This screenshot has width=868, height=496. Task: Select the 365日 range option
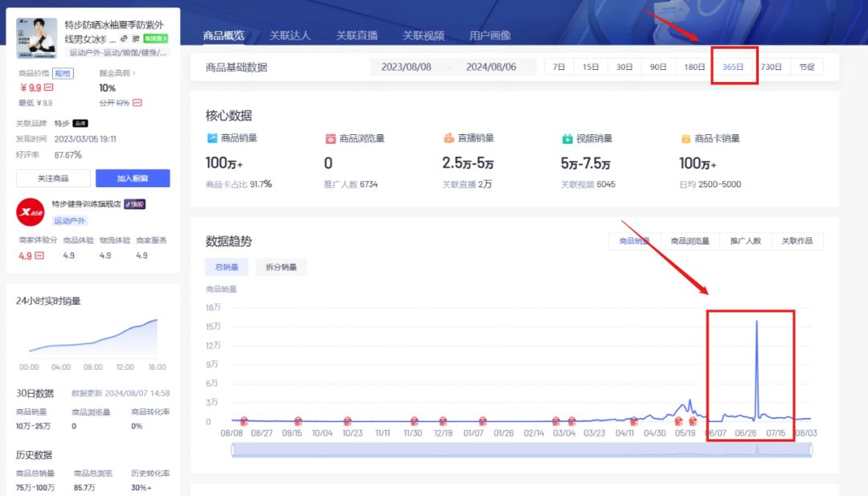(x=733, y=67)
